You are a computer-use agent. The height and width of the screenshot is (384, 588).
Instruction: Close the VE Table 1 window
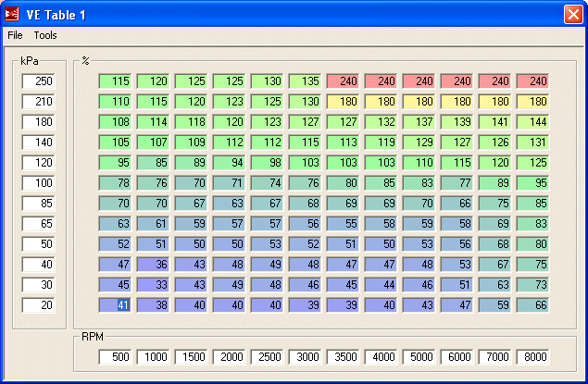pos(573,14)
